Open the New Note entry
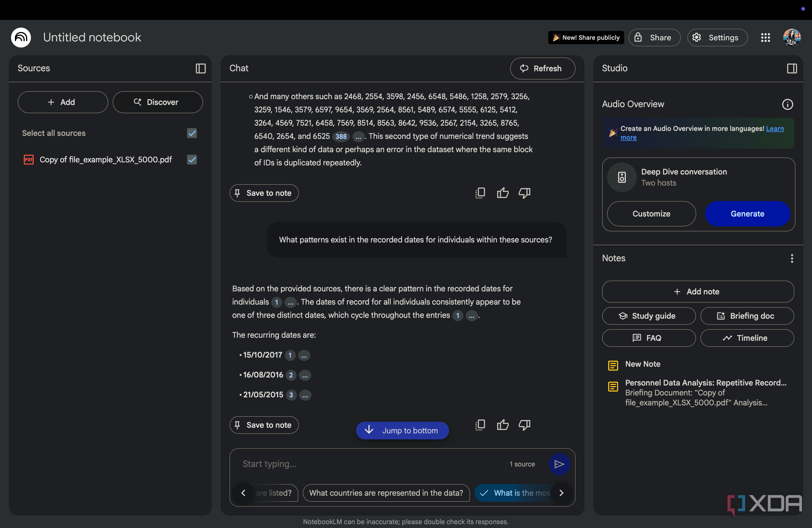Image resolution: width=812 pixels, height=528 pixels. point(642,364)
